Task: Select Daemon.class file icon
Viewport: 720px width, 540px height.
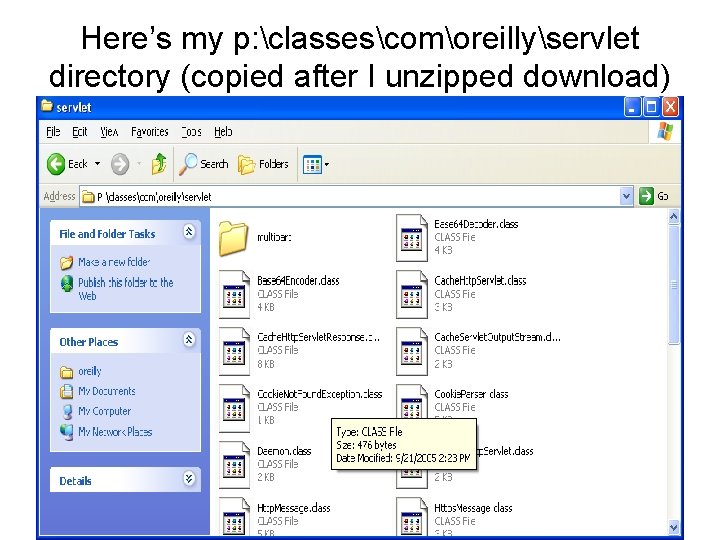Action: 234,465
